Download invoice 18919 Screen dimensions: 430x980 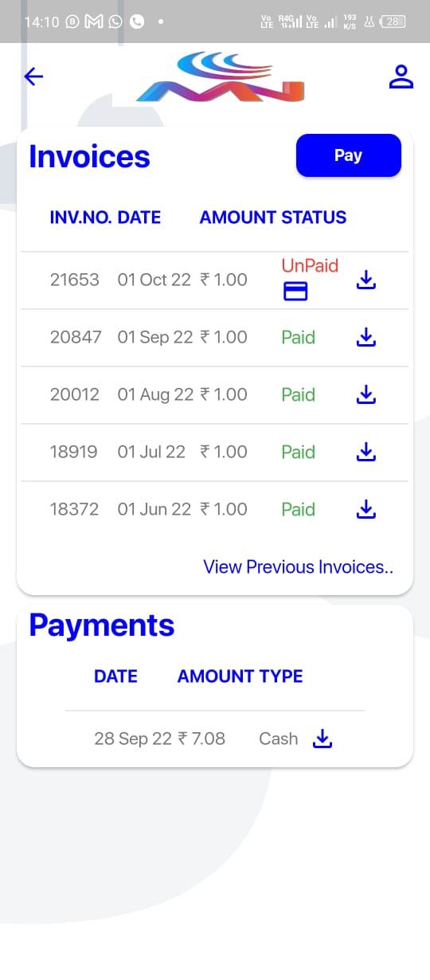[x=365, y=452]
